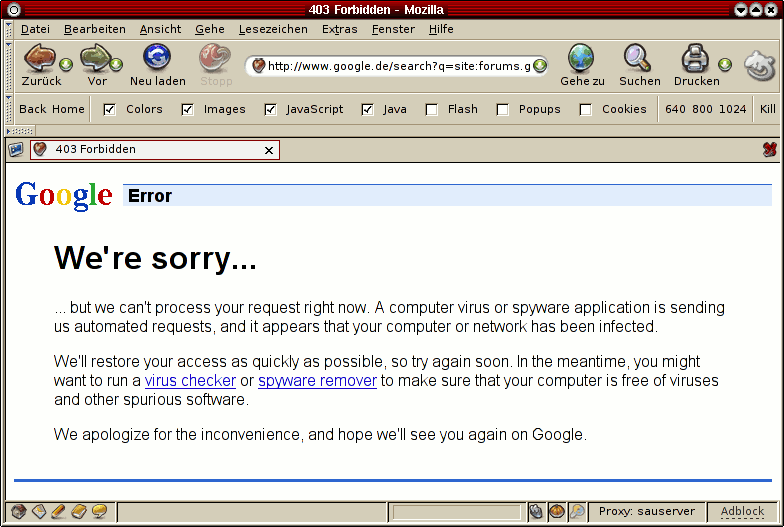
Task: Click the Gehe zu globe icon
Action: [x=581, y=58]
